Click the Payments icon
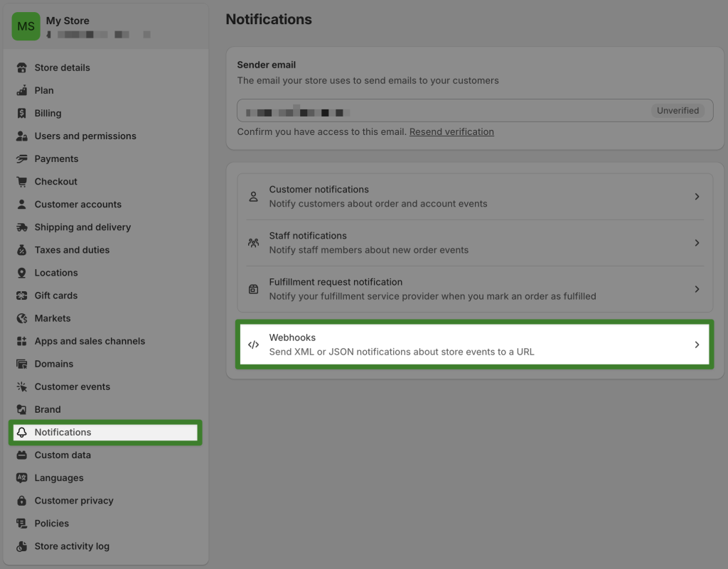The height and width of the screenshot is (569, 728). (x=21, y=158)
